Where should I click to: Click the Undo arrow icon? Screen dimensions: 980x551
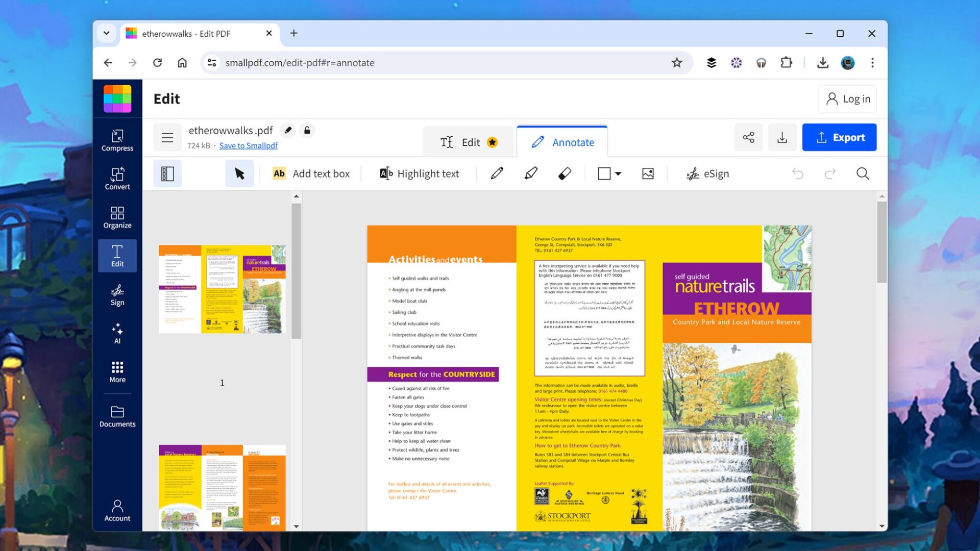pyautogui.click(x=798, y=173)
